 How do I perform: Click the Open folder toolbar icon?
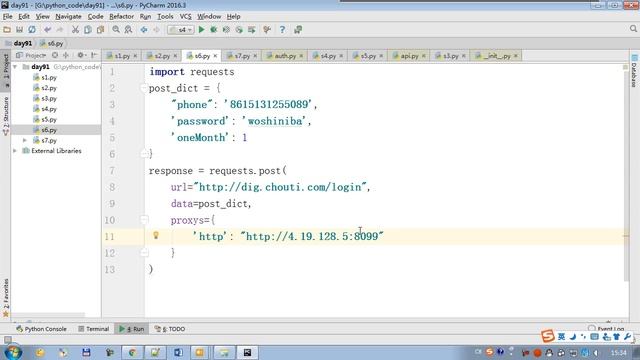pos(7,29)
